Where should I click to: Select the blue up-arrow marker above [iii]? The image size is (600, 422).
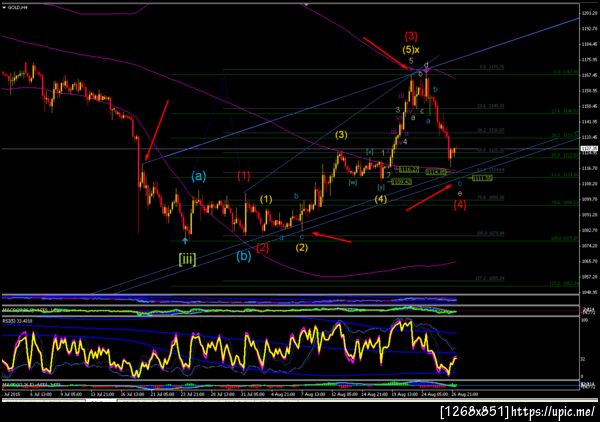[186, 240]
